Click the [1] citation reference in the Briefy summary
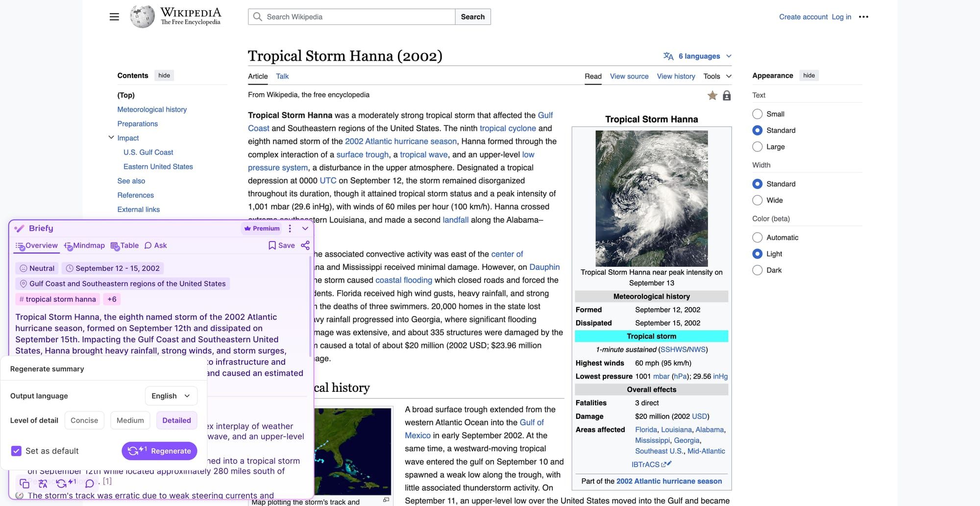This screenshot has height=506, width=980. coord(107,482)
